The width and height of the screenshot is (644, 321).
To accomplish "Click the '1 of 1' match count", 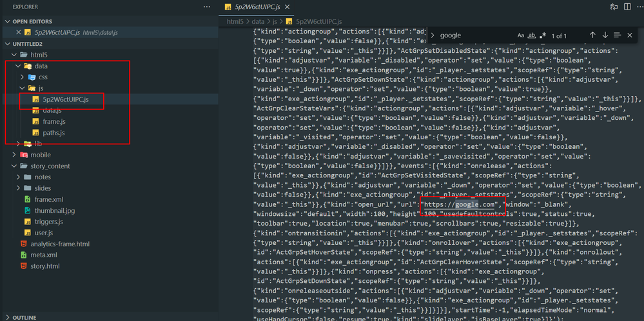I will click(559, 36).
